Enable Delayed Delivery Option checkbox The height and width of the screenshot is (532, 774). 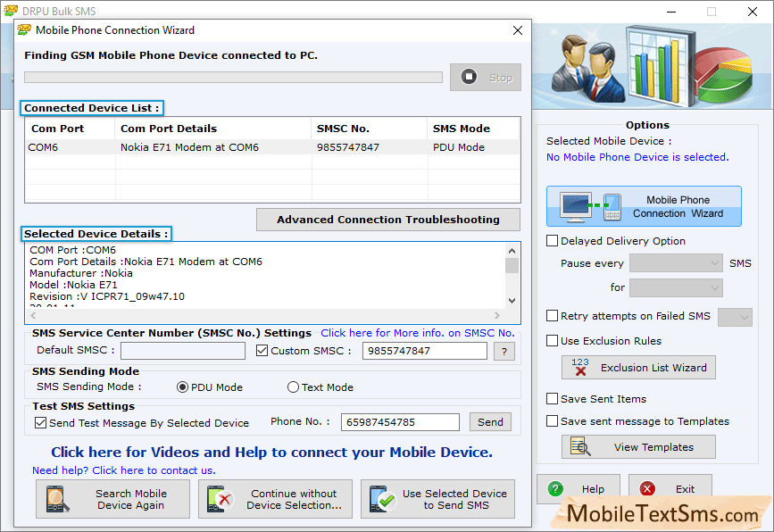pyautogui.click(x=552, y=241)
